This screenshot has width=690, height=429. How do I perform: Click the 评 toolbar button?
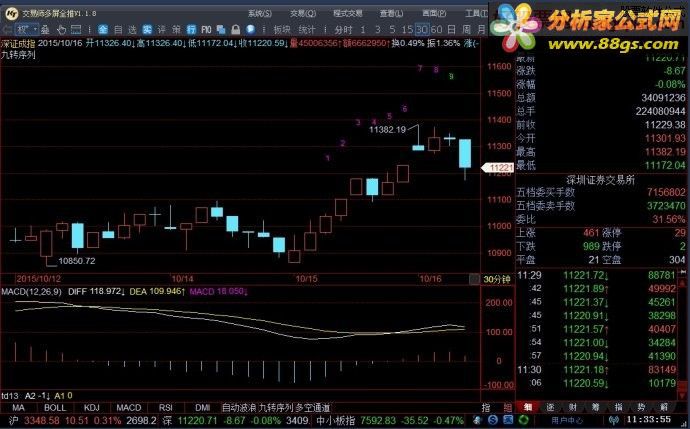pyautogui.click(x=161, y=29)
